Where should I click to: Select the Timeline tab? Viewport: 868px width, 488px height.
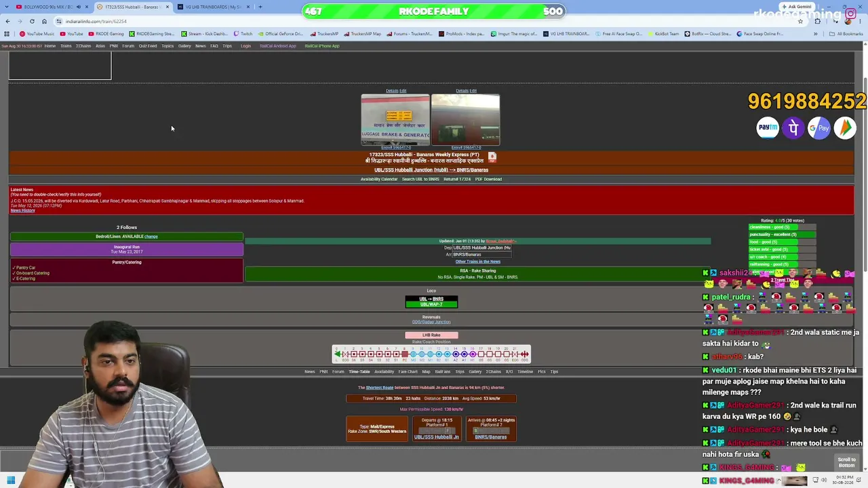pyautogui.click(x=526, y=371)
